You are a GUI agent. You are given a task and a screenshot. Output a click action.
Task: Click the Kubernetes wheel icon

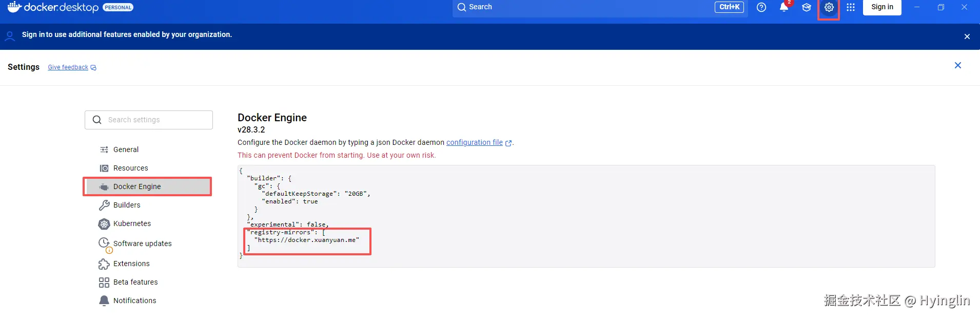pyautogui.click(x=104, y=224)
